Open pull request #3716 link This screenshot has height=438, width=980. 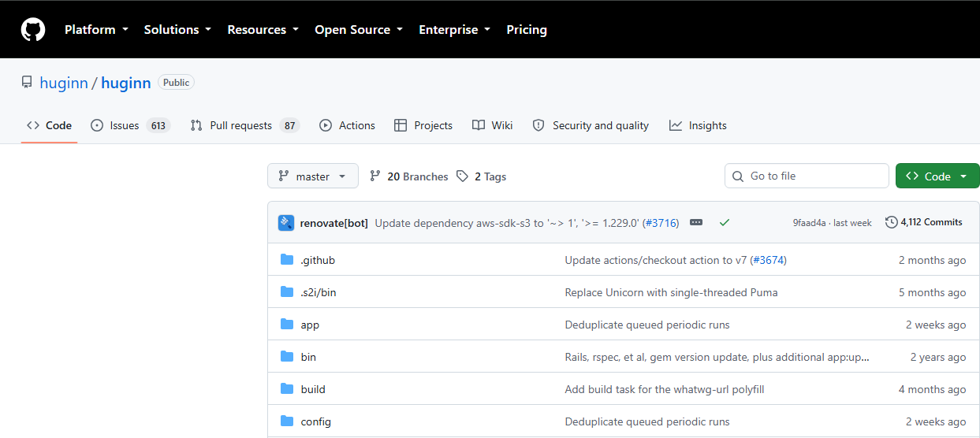click(x=661, y=223)
